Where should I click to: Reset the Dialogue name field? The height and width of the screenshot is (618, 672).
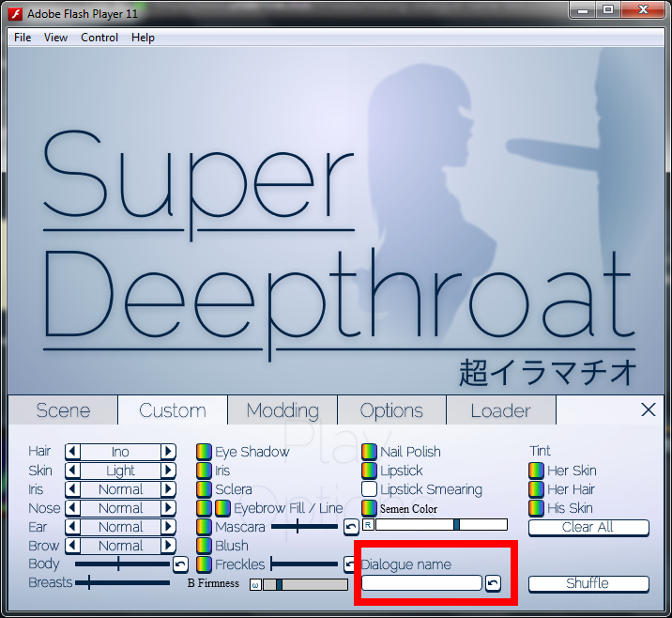493,583
